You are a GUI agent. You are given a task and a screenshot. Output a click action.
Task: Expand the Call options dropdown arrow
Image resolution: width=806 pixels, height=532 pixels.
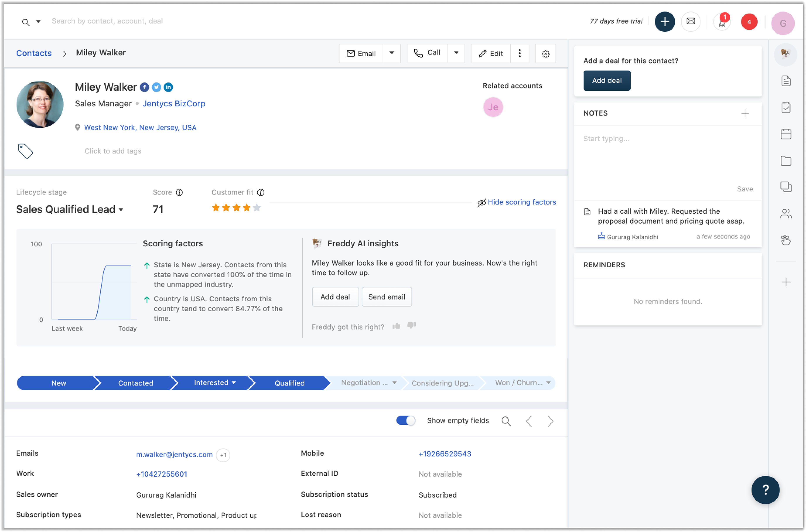[x=456, y=53]
